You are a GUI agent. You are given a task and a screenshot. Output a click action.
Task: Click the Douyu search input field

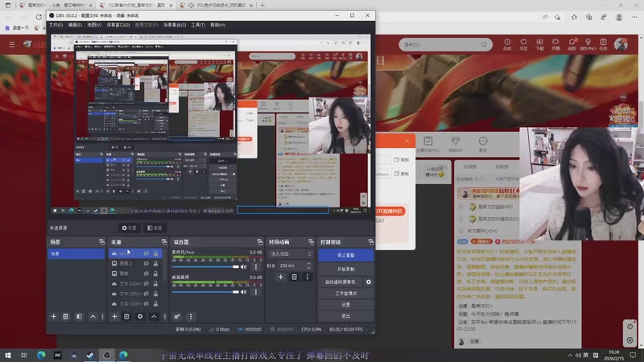441,44
